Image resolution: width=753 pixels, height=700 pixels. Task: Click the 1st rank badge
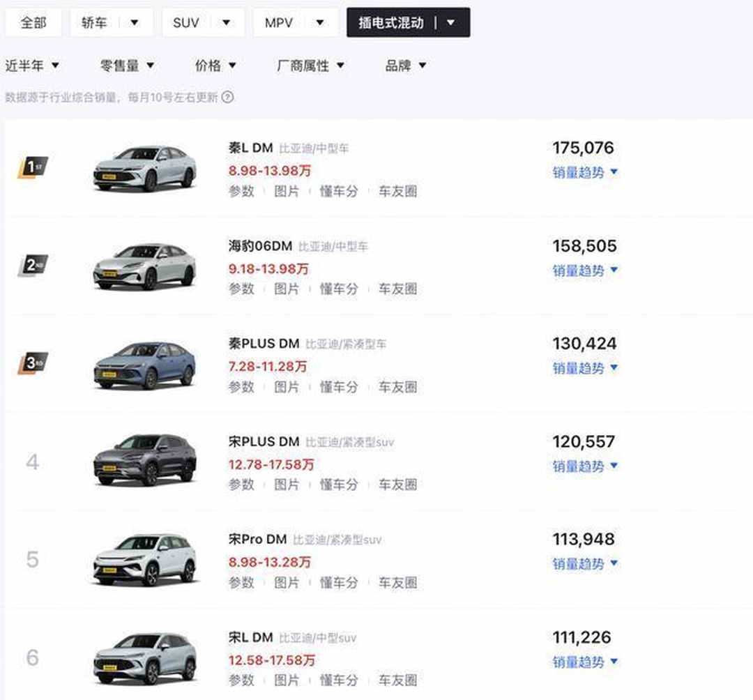pos(33,167)
